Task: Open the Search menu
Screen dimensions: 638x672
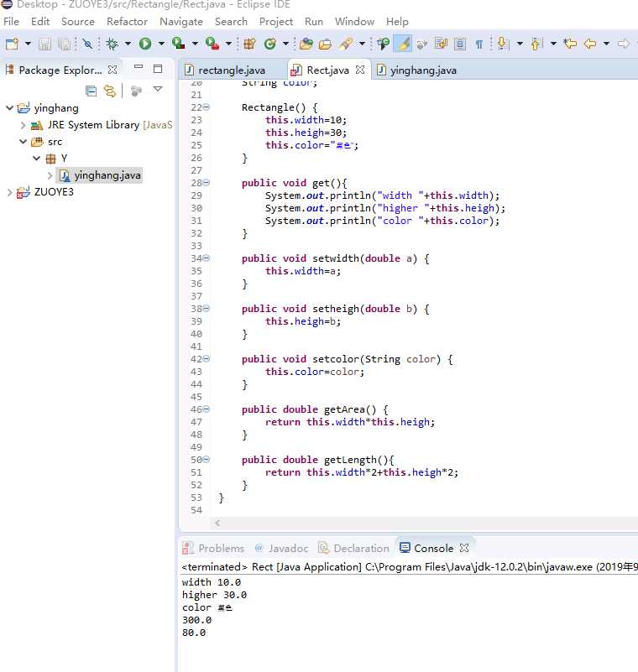Action: click(231, 22)
